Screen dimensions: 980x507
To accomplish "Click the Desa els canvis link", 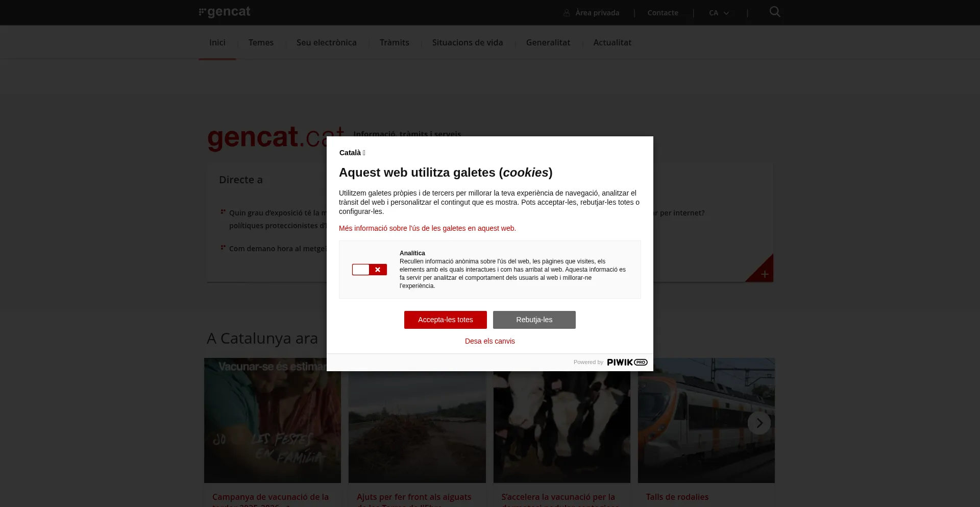I will pyautogui.click(x=489, y=341).
